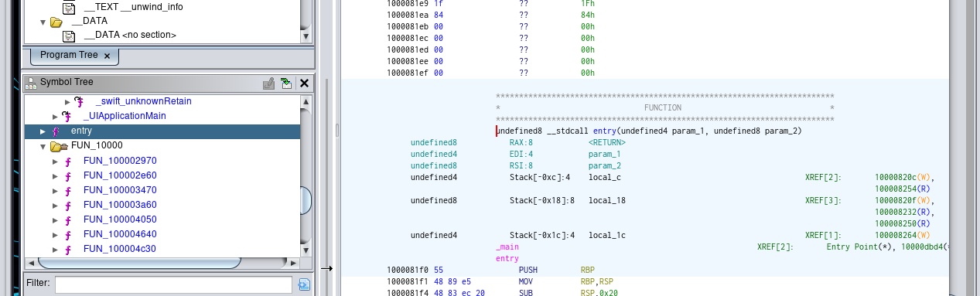
Task: Select FUN_100004050 in the Symbol Tree
Action: click(x=120, y=219)
